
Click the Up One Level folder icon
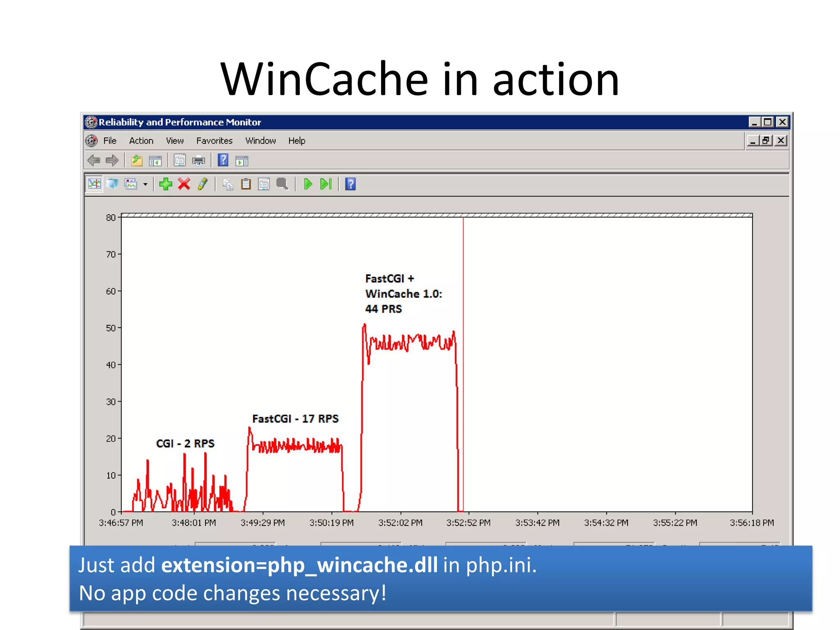(137, 160)
